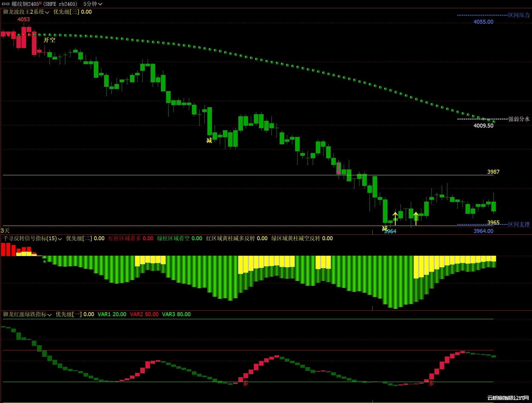The height and width of the screenshot is (403, 532).
Task: Click the second red 多 signal in the bottom indicator
Action: pos(431,384)
